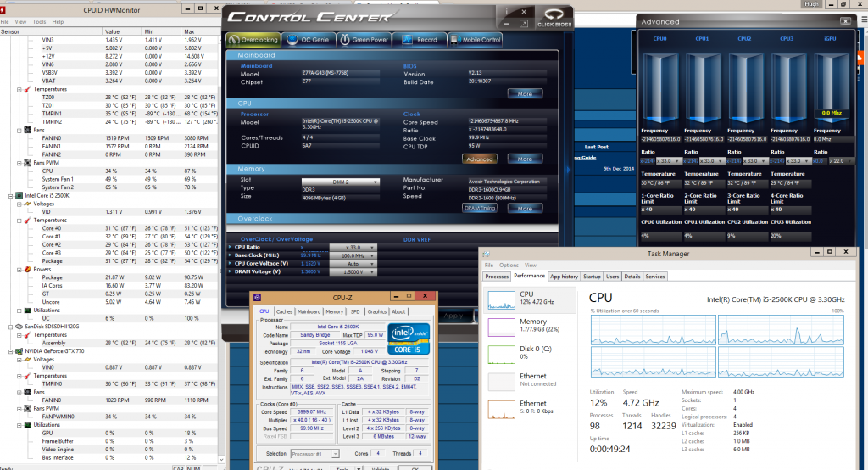Screen dimensions: 868x470
Task: Open the CPU-Z Mainboard tab
Action: pyautogui.click(x=309, y=311)
